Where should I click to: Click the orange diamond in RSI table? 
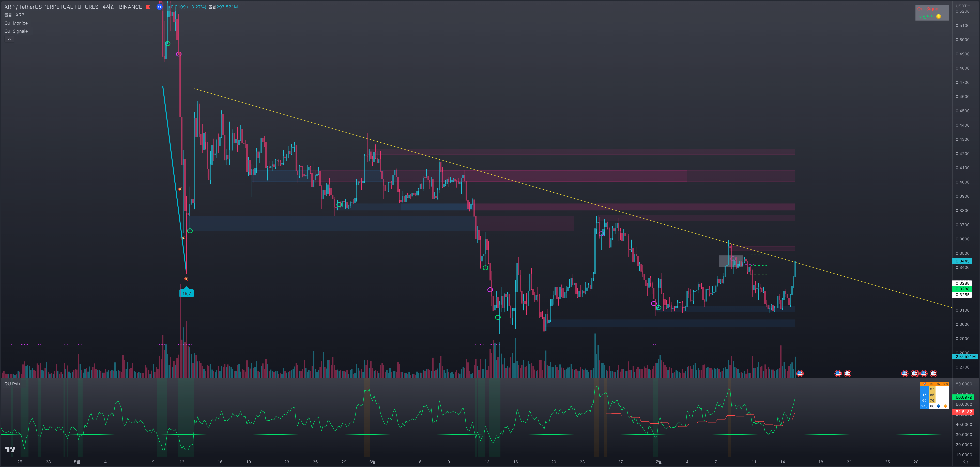[x=945, y=406]
